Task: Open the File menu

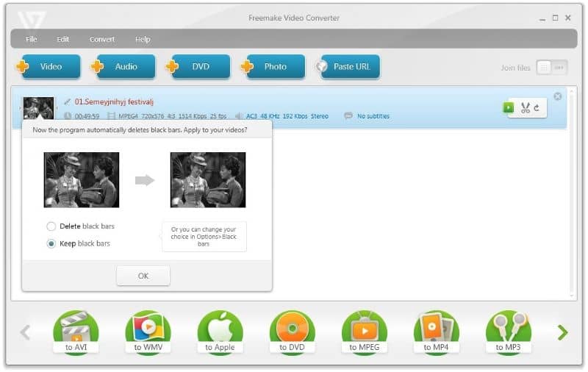Action: [32, 39]
